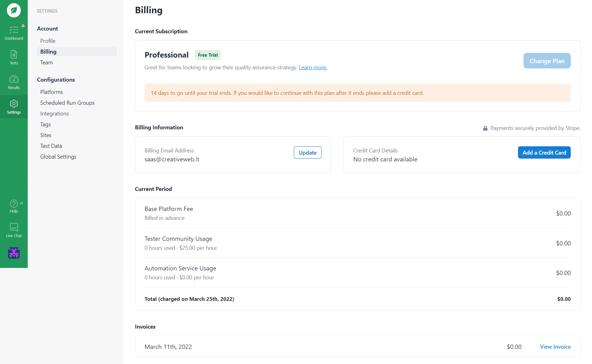Click the saas@creativeweb.it email text
The width and height of the screenshot is (592, 364).
point(172,159)
